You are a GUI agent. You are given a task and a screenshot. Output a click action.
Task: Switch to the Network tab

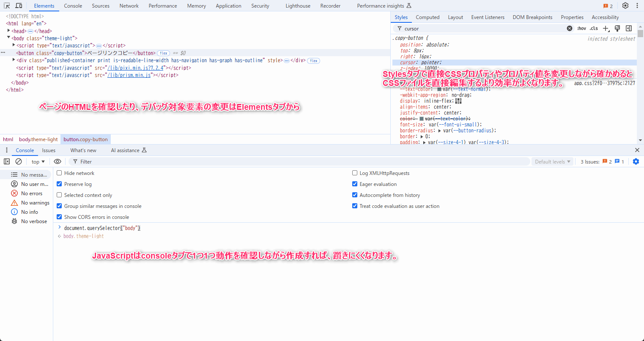(x=129, y=6)
